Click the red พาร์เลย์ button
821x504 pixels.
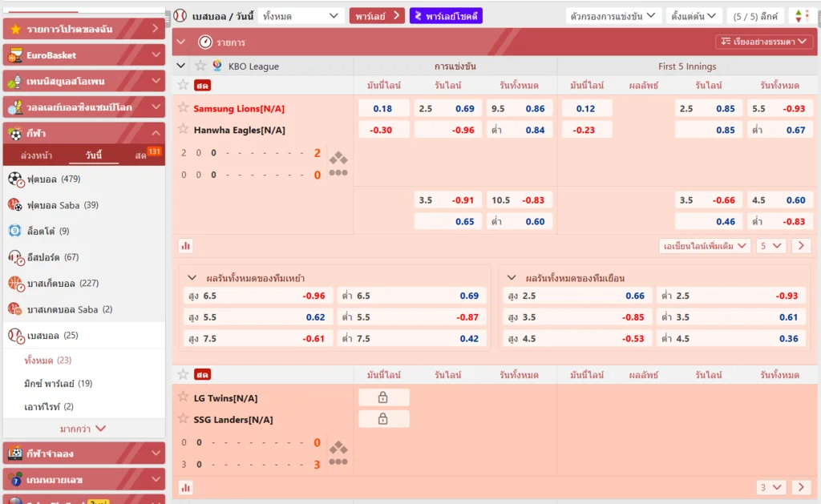(x=376, y=16)
